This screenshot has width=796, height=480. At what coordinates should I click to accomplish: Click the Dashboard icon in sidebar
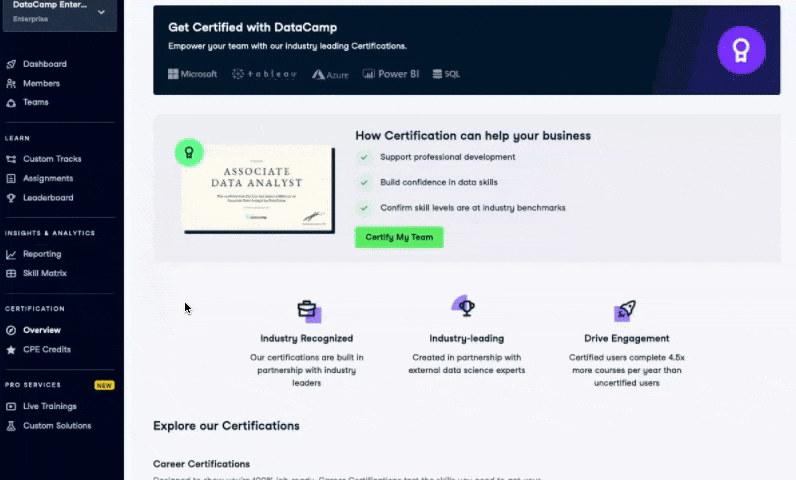[x=11, y=64]
